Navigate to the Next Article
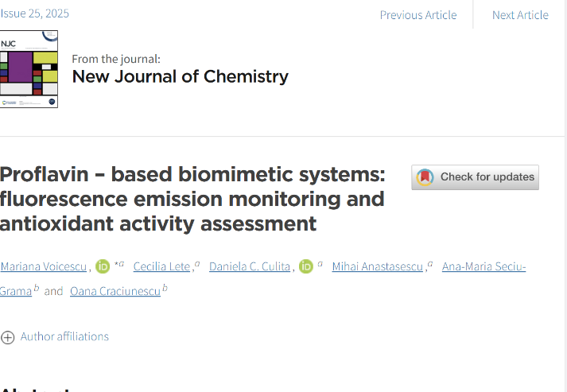This screenshot has width=567, height=392. point(520,14)
